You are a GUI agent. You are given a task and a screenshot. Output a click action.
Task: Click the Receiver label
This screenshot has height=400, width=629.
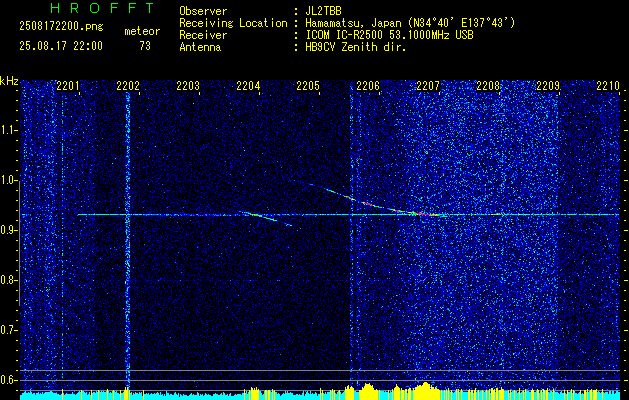click(x=203, y=35)
